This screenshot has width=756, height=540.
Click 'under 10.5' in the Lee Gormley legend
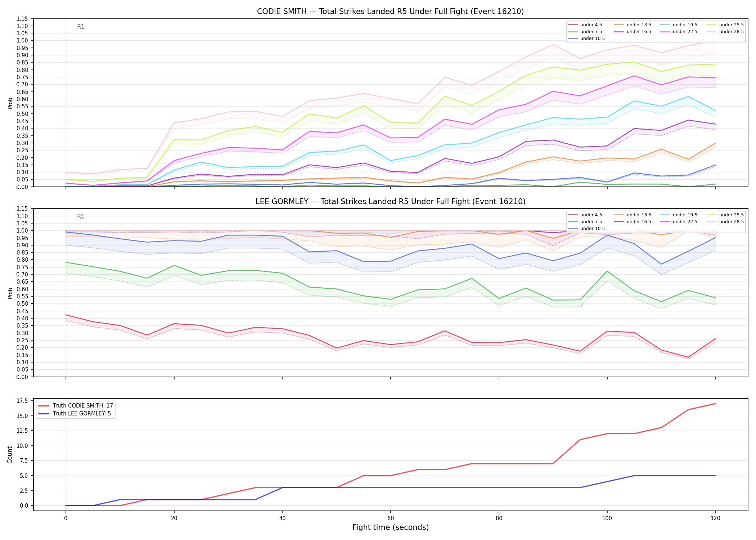[592, 229]
